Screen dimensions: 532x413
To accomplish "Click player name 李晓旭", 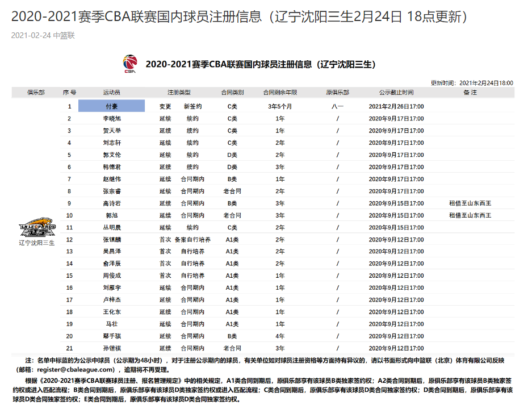I will pos(112,118).
